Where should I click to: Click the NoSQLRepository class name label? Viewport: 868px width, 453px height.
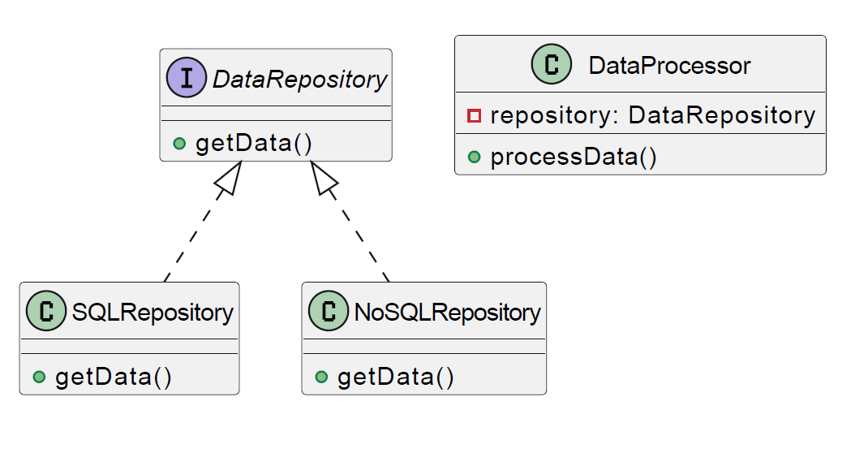pyautogui.click(x=447, y=313)
